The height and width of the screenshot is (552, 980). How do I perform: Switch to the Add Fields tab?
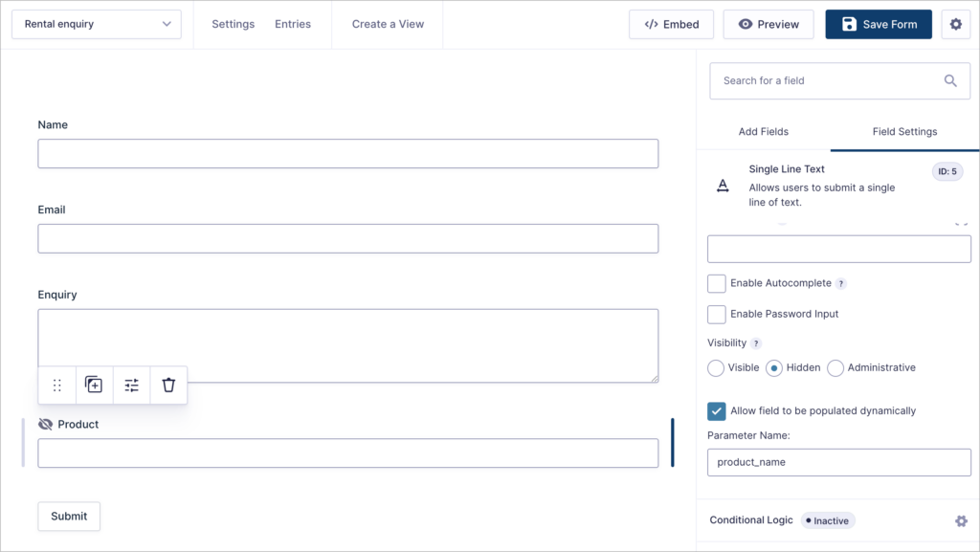[763, 132]
